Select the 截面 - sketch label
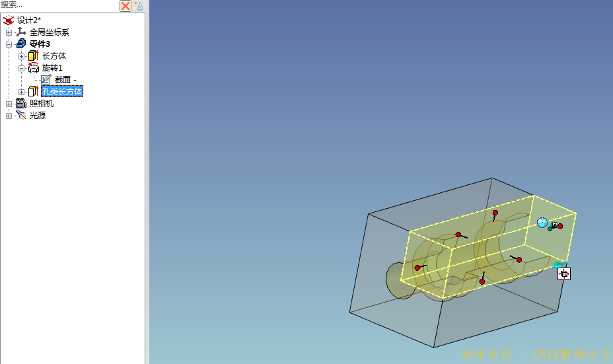The image size is (613, 364). tap(65, 80)
